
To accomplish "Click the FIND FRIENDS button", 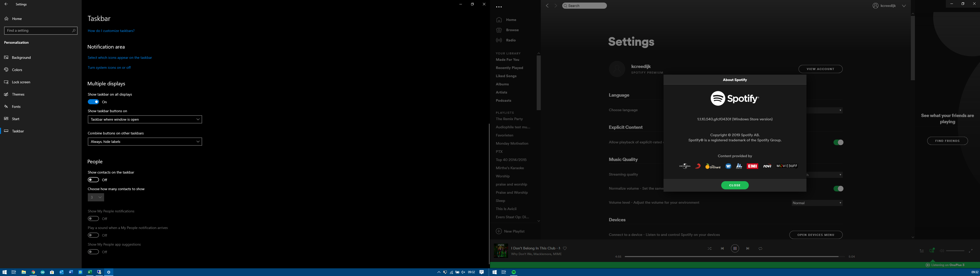I will point(947,141).
